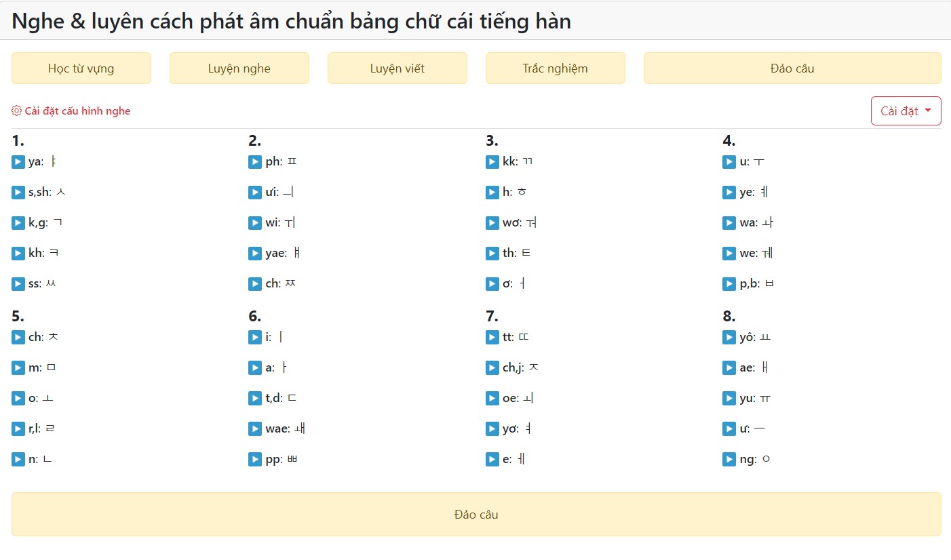Screen dimensions: 951x560
Task: Click the page title heading
Action: pyautogui.click(x=292, y=21)
